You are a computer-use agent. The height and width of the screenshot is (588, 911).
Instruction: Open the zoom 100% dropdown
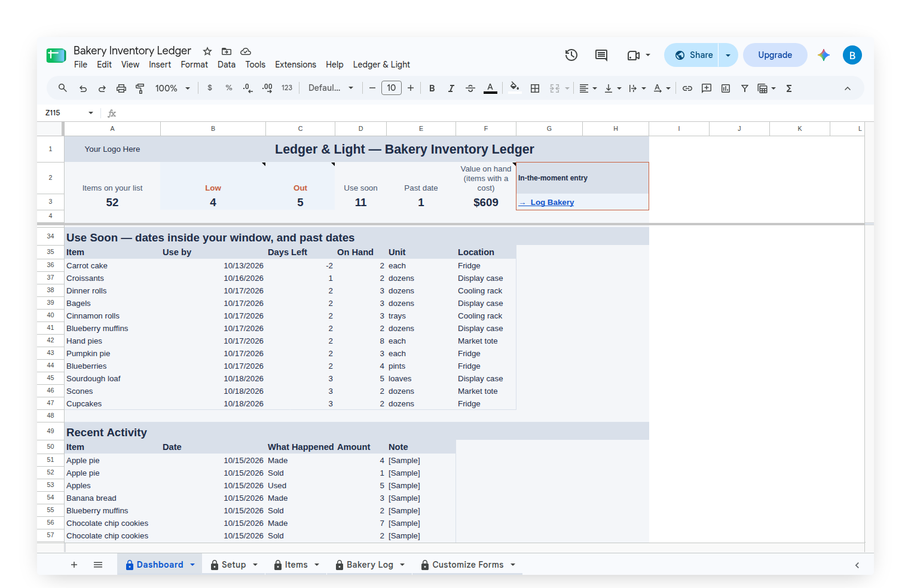[x=173, y=88]
